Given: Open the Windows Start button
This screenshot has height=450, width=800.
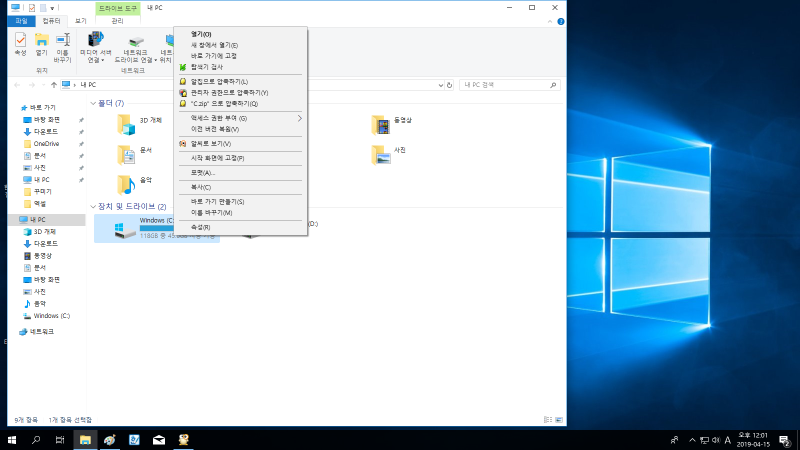Looking at the screenshot, I should coord(12,440).
